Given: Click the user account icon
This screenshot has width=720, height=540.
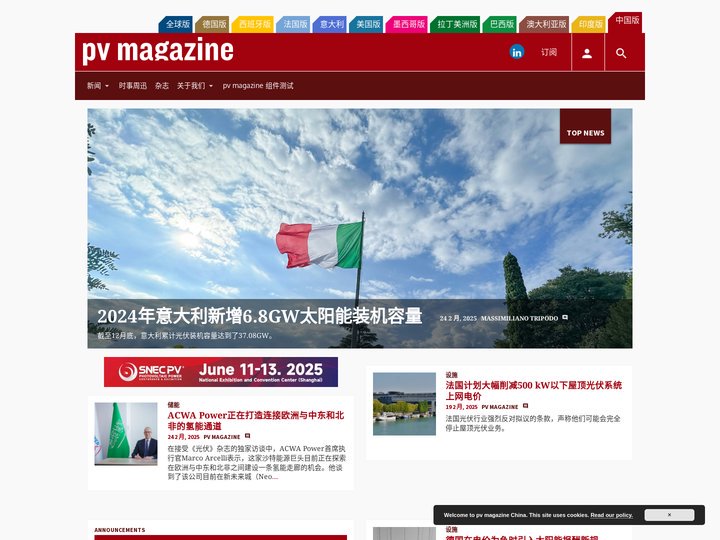Looking at the screenshot, I should (587, 53).
